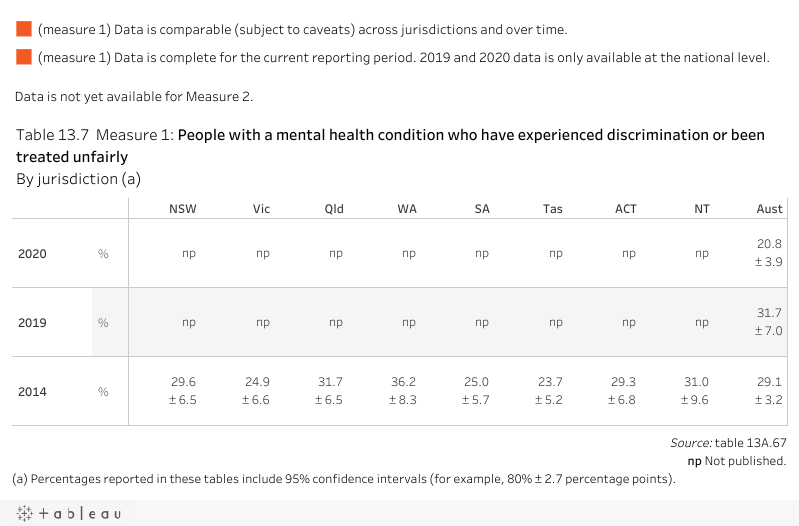Click the Tas column header
Image resolution: width=799 pixels, height=526 pixels.
(553, 209)
